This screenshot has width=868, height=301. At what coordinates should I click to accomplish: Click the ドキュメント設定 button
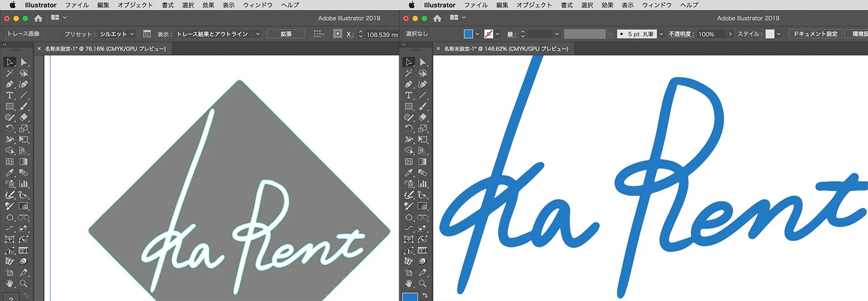[x=815, y=34]
